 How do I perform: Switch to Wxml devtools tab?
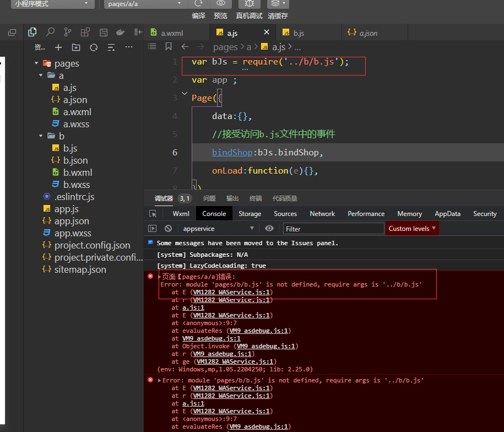[181, 214]
